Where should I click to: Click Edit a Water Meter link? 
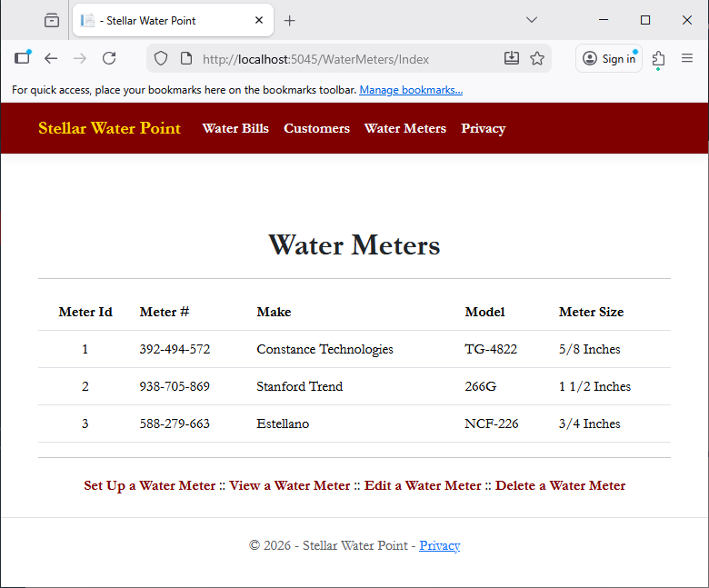coord(423,485)
